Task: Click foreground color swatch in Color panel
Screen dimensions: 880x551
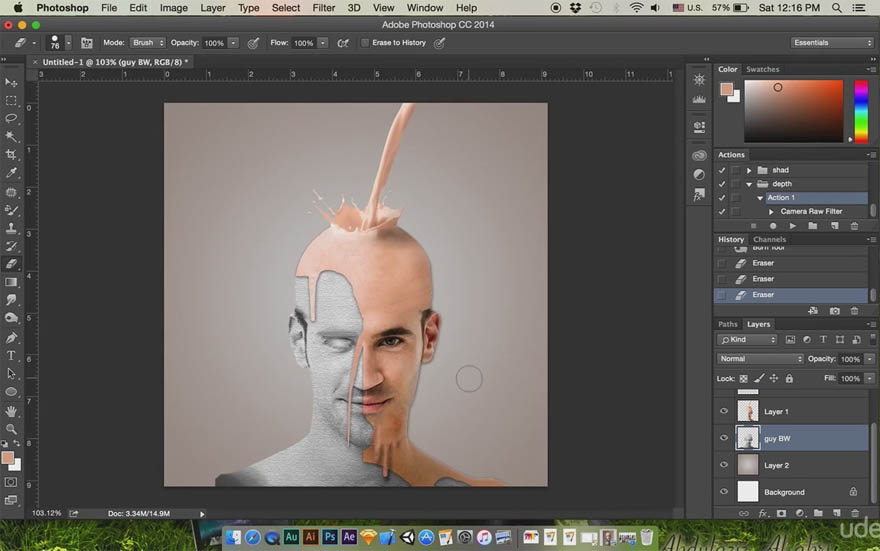Action: [727, 89]
